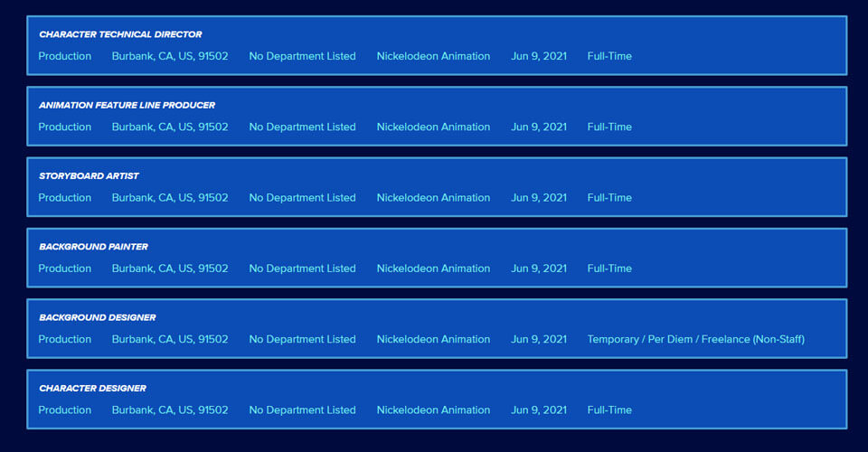Click Temporary / Per Diem / Freelance job type
This screenshot has height=452, width=868.
click(x=695, y=339)
